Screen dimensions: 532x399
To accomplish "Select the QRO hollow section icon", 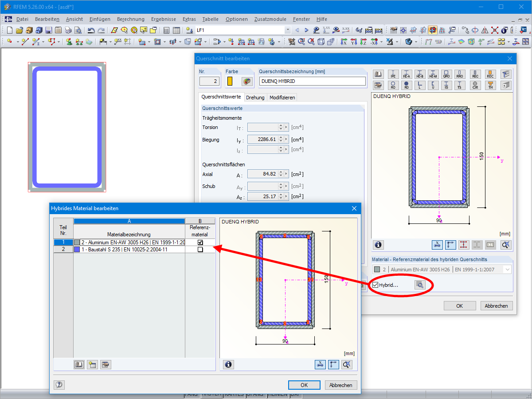I will [x=446, y=74].
